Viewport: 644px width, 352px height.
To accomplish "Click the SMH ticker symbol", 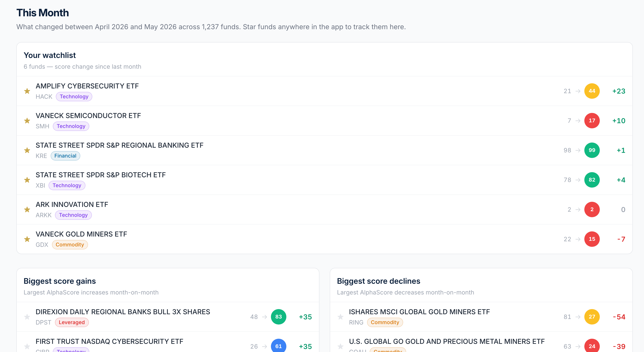I will 43,126.
